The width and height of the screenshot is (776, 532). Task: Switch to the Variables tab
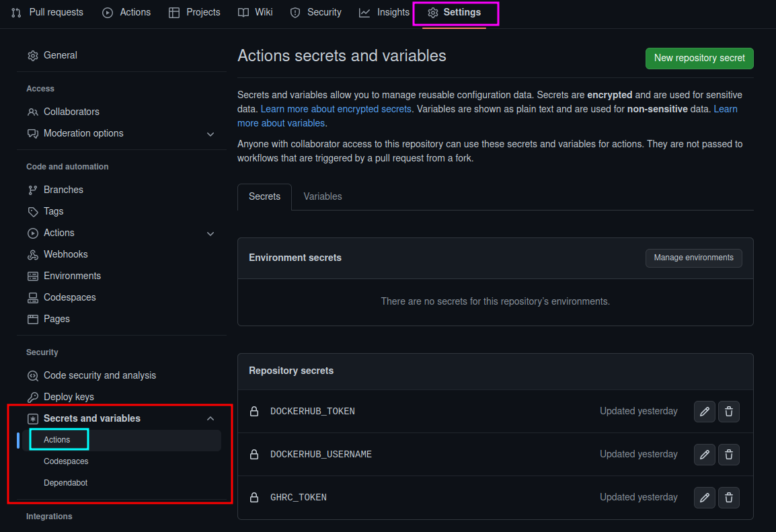pos(322,196)
